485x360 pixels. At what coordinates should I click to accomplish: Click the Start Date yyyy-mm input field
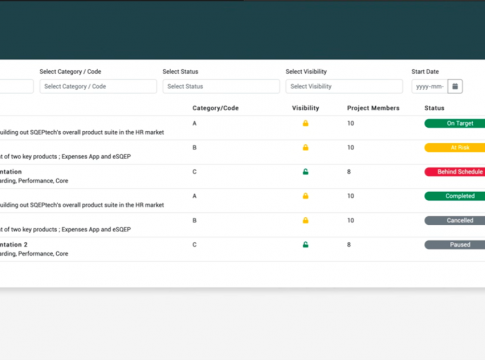tap(430, 86)
